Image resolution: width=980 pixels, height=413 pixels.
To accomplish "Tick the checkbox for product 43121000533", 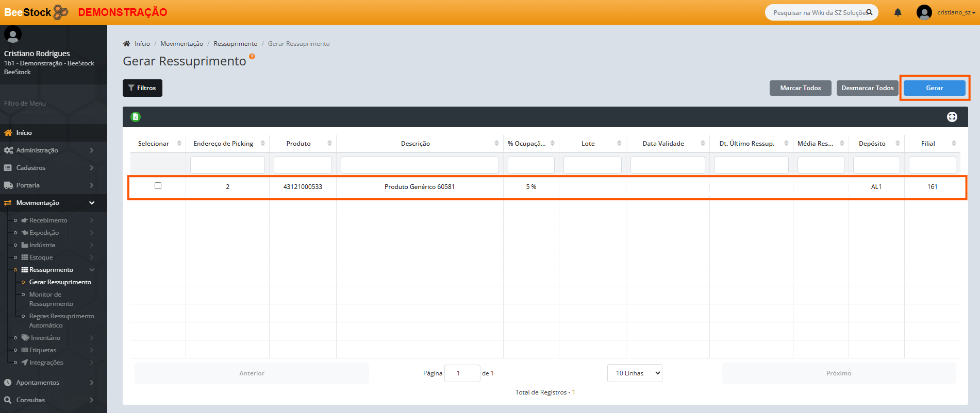I will point(158,186).
